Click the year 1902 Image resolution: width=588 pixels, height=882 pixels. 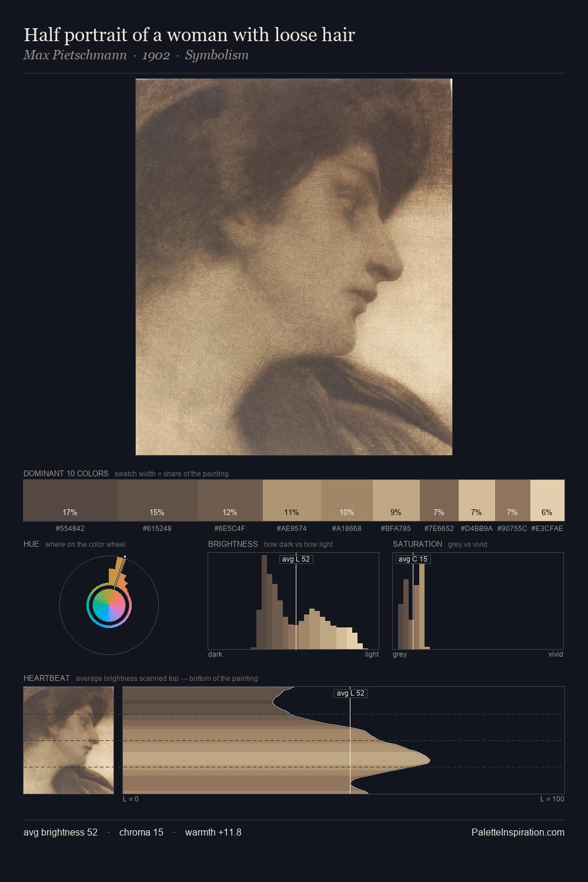pyautogui.click(x=156, y=55)
